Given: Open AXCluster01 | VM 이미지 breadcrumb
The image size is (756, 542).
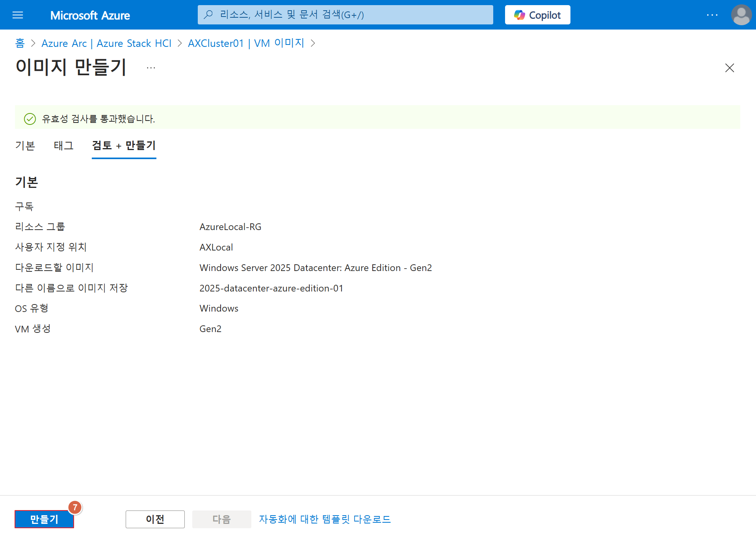Looking at the screenshot, I should [246, 43].
